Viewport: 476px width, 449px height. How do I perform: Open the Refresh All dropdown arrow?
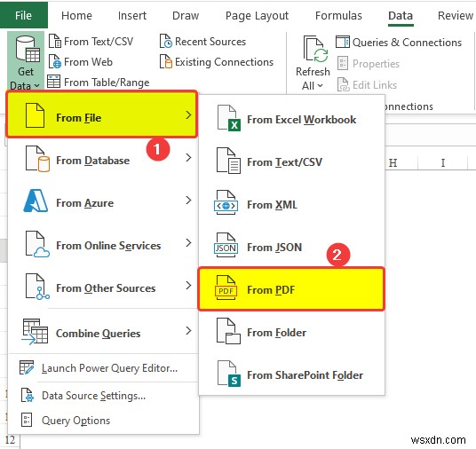point(320,86)
